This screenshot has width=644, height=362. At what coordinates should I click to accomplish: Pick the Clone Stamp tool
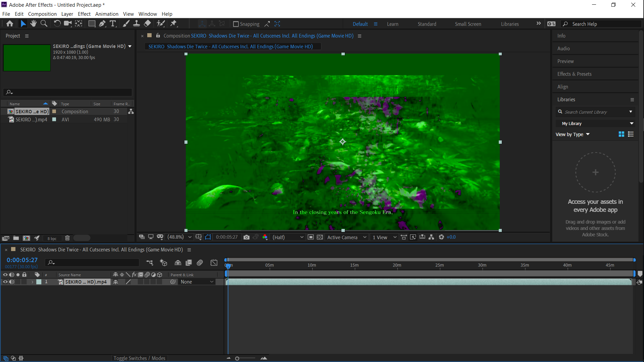pos(137,24)
